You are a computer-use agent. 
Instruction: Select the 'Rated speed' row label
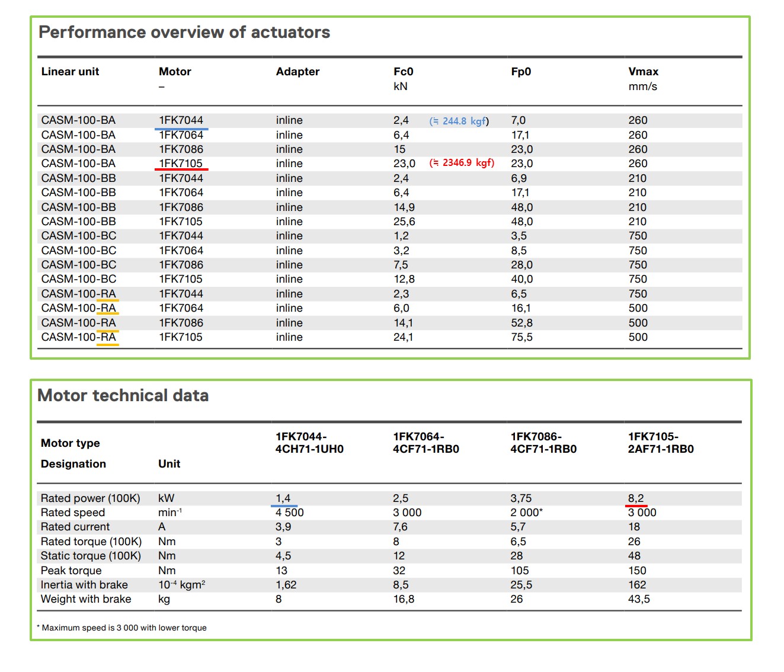coord(73,513)
